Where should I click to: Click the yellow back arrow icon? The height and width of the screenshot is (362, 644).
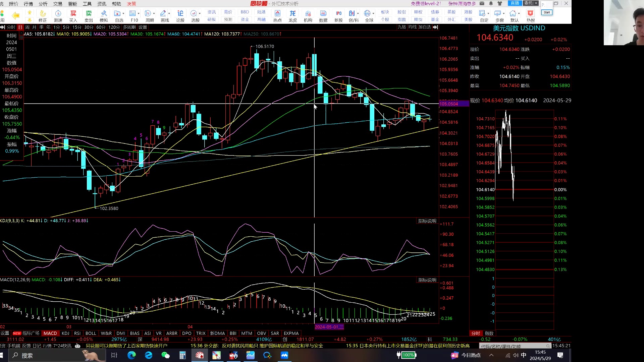(15, 15)
